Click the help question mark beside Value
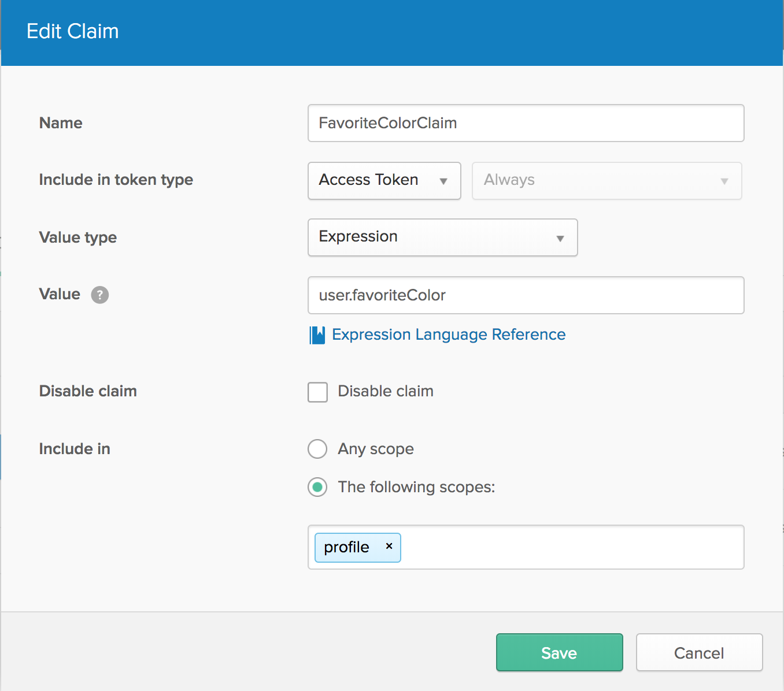The image size is (784, 691). tap(99, 295)
